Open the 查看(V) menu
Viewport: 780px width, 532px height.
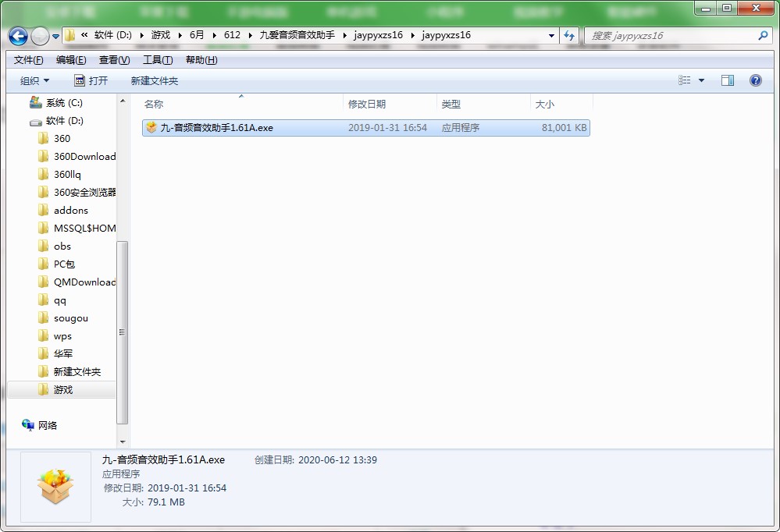pos(115,60)
